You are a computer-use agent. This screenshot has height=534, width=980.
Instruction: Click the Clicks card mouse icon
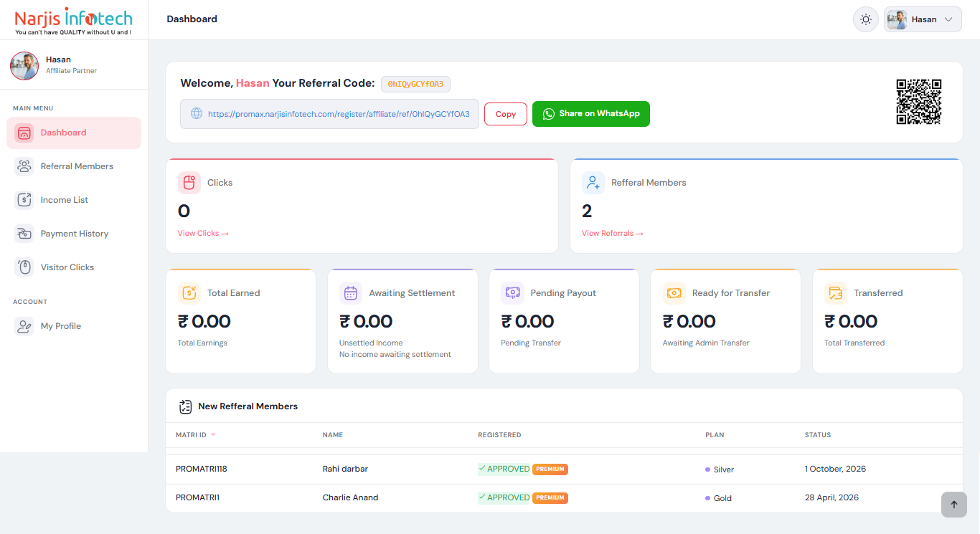[x=189, y=183]
